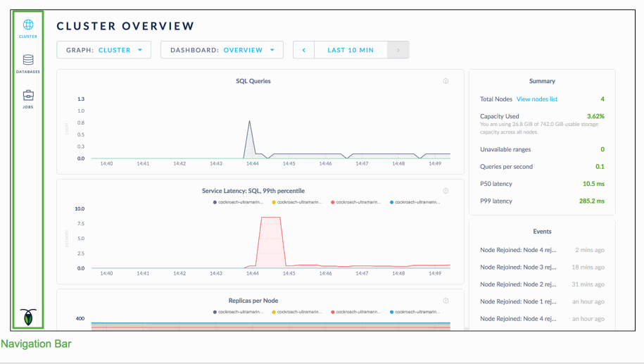Viewport: 644px width, 364px height.
Task: Go to previous time range with left arrow
Action: [x=303, y=50]
